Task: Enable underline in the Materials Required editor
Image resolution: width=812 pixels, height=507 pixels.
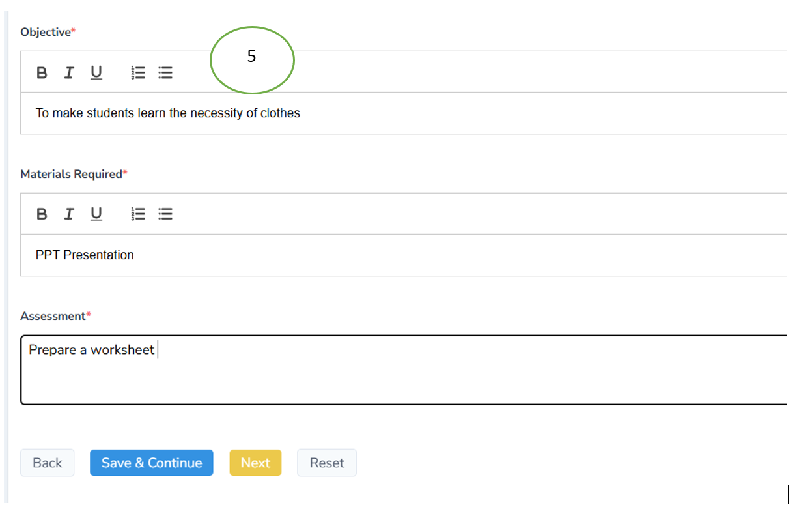Action: pyautogui.click(x=96, y=214)
